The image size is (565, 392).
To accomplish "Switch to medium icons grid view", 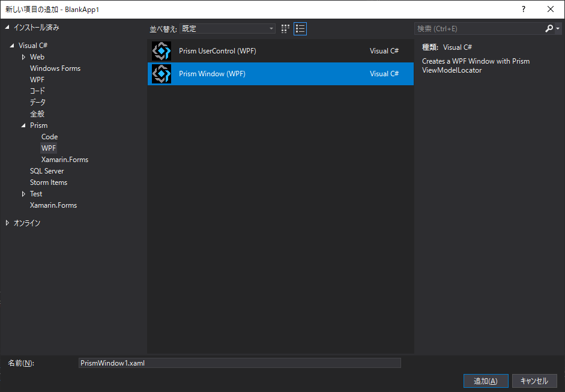I will 285,29.
